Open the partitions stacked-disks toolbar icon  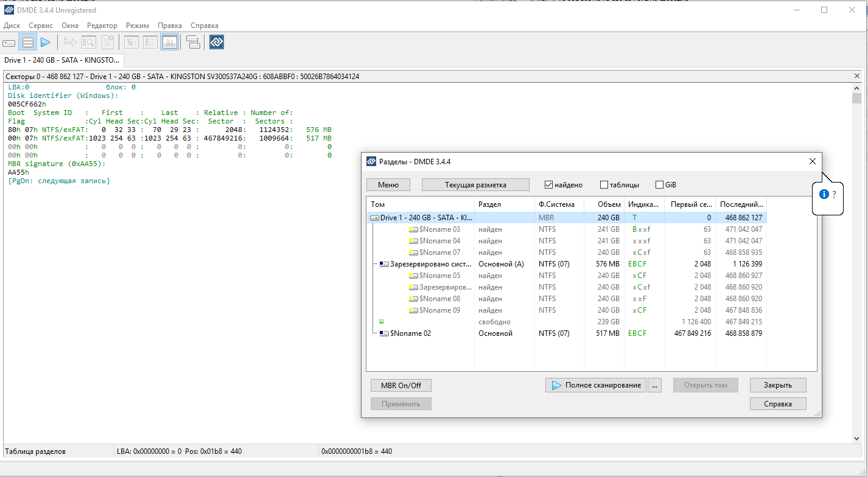point(27,43)
